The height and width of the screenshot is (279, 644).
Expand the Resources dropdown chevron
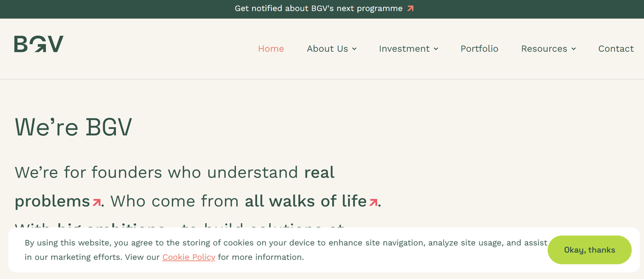click(574, 49)
